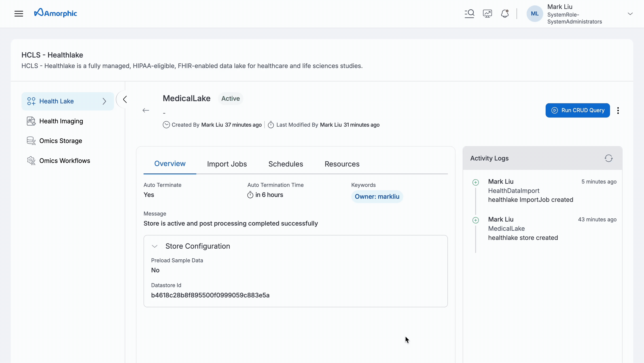Viewport: 644px width, 363px height.
Task: Switch to the Import Jobs tab
Action: (x=227, y=164)
